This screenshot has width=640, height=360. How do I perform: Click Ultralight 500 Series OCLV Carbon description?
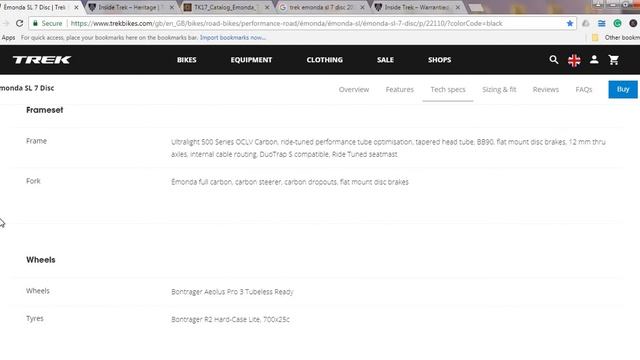tap(388, 148)
